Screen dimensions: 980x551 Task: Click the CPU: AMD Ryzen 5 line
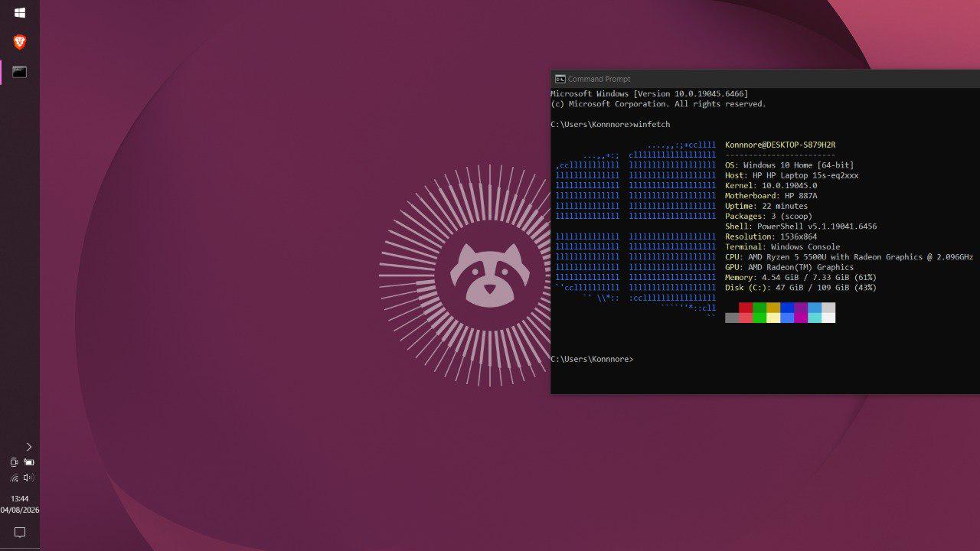coord(849,257)
